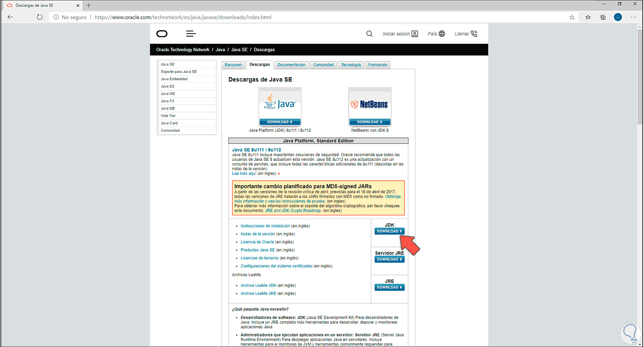This screenshot has height=347, width=644.
Task: Open the Formación tab
Action: (378, 65)
